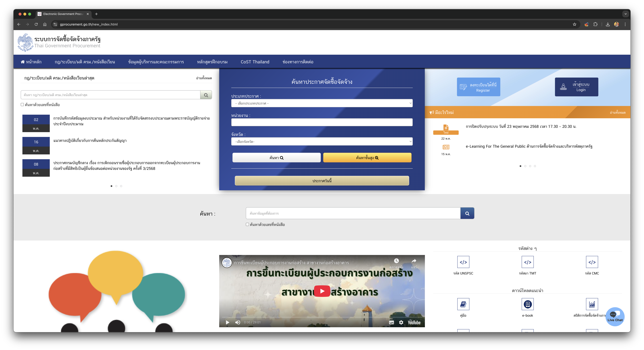The image size is (644, 350).
Task: Select third regulations carousel dot
Action: coord(121,186)
